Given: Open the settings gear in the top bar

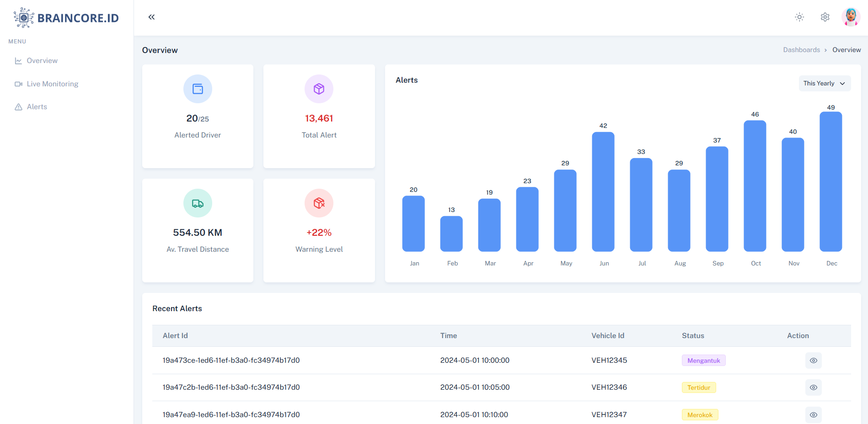Looking at the screenshot, I should (825, 17).
